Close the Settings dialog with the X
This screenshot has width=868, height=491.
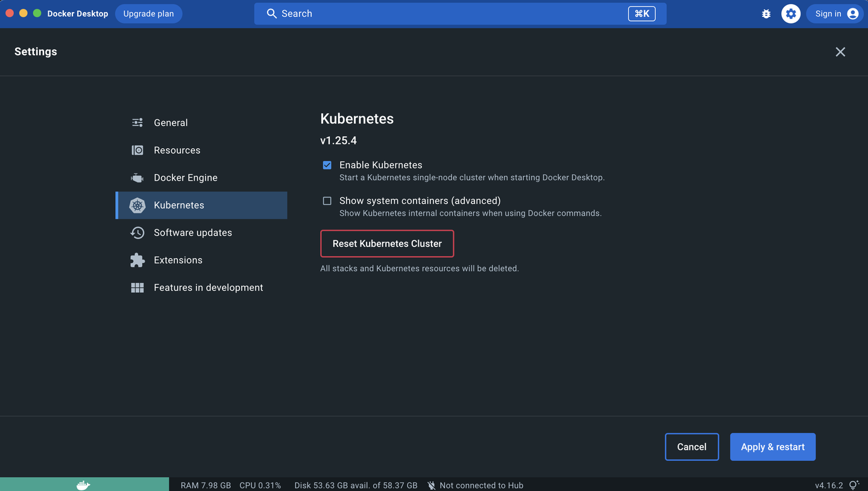[840, 52]
